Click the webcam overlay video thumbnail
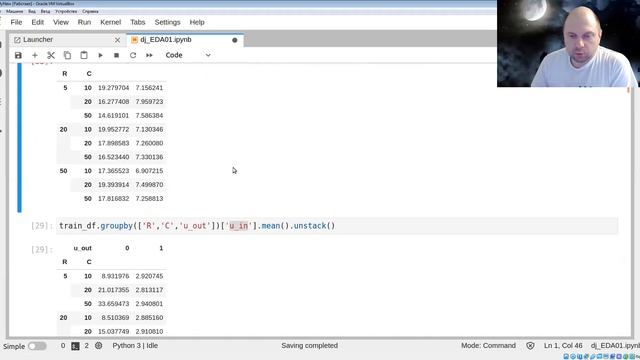 [568, 43]
